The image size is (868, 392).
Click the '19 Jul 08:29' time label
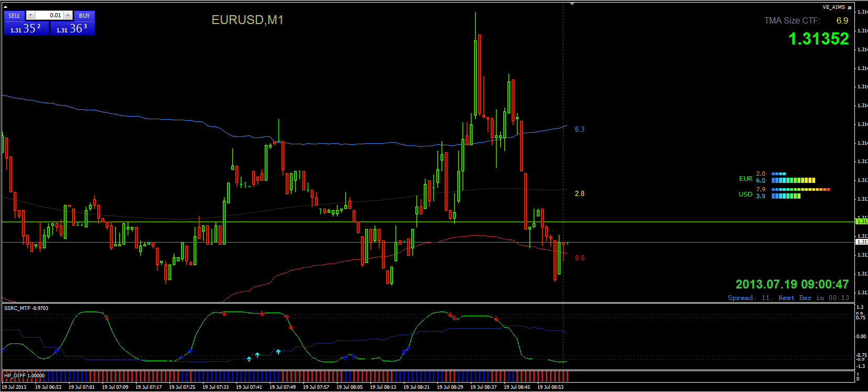tap(450, 387)
